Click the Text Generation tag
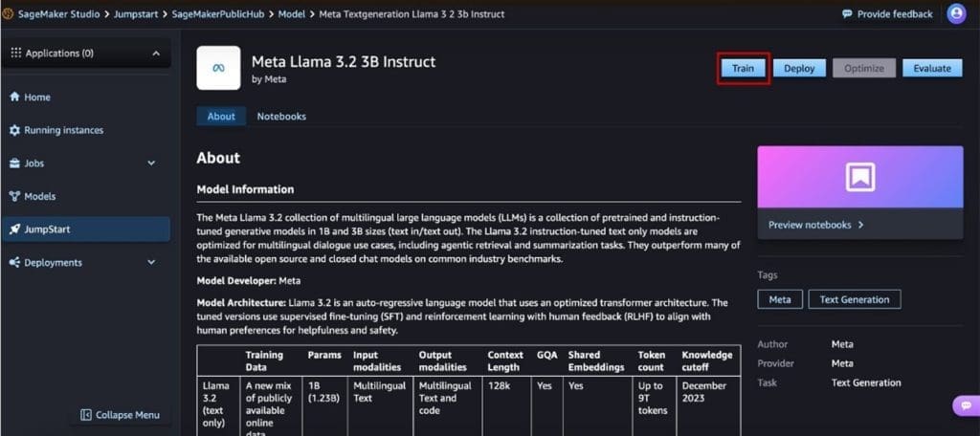 (x=854, y=299)
